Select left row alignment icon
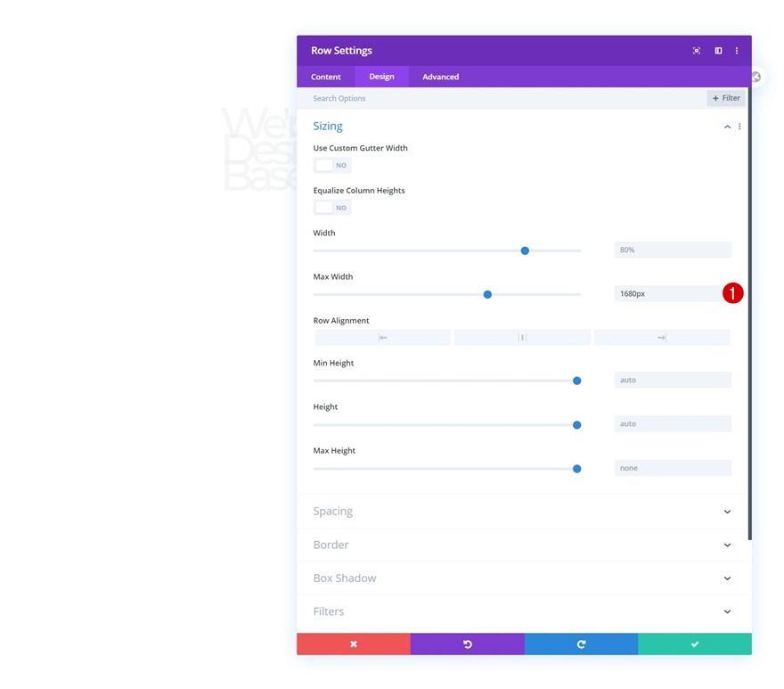784x689 pixels. pos(382,338)
